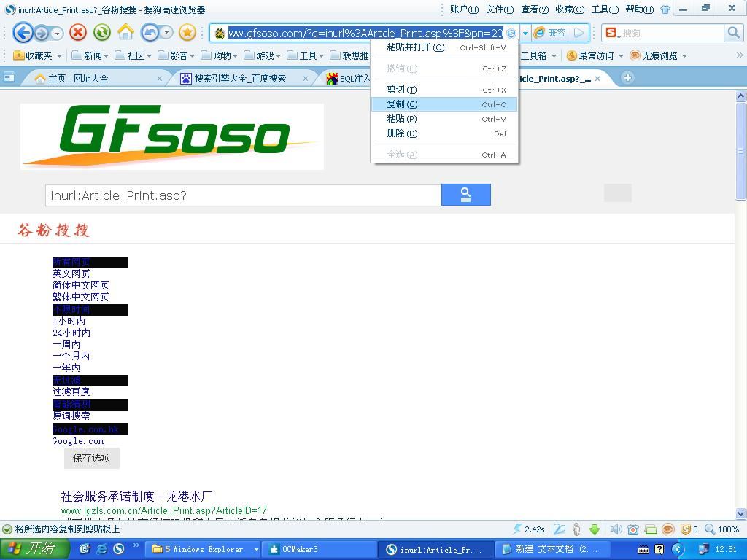The image size is (747, 560).
Task: Click the shield icon in address bar
Action: 511,33
